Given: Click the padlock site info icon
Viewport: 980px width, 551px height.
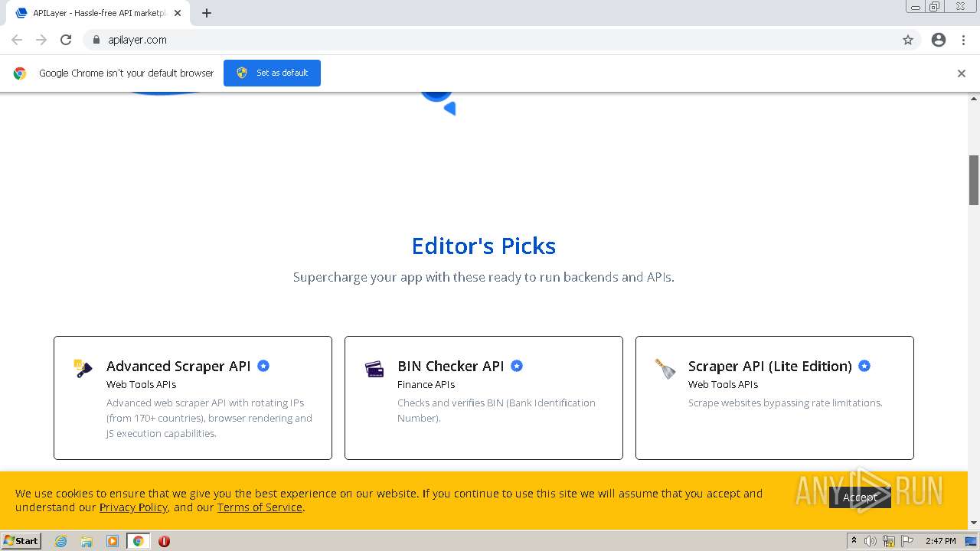Looking at the screenshot, I should tap(96, 40).
